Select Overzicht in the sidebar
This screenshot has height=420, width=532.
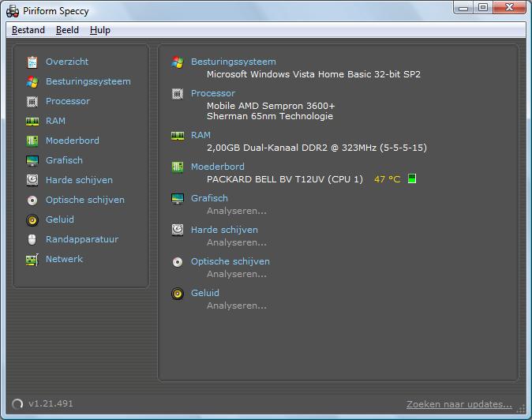(67, 62)
